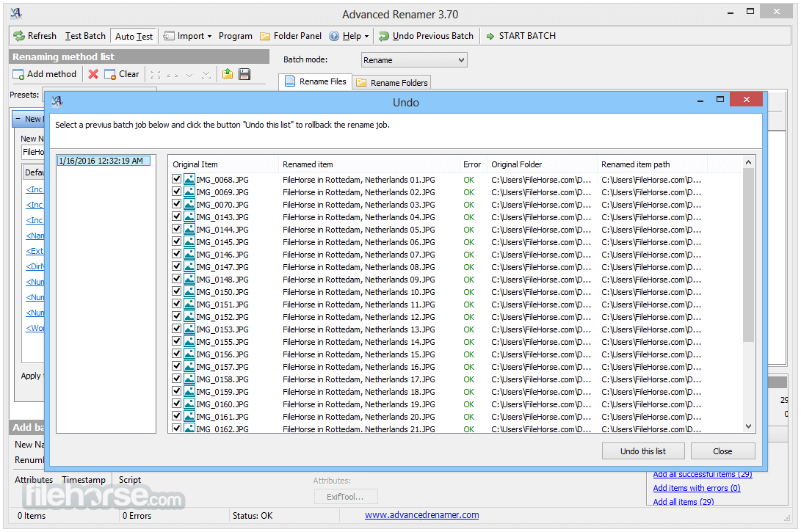Uncheck the IMG_0070.JPG checkbox
This screenshot has height=532, width=801.
[177, 204]
